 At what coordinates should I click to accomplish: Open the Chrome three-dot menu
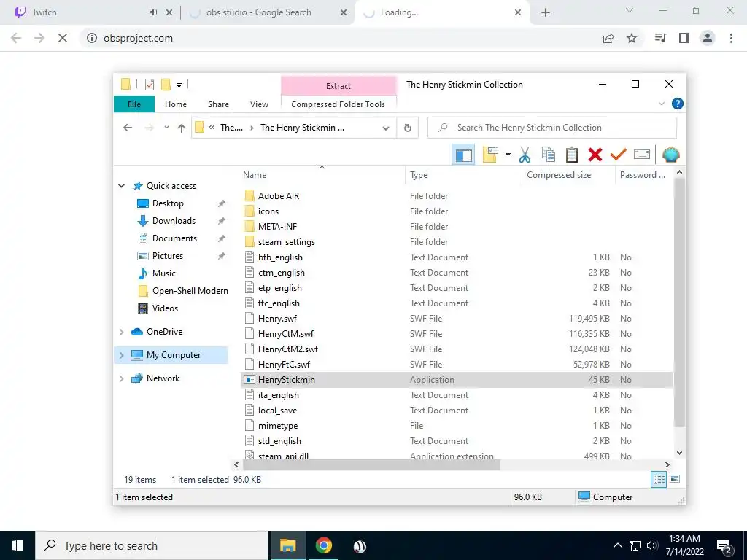point(731,38)
